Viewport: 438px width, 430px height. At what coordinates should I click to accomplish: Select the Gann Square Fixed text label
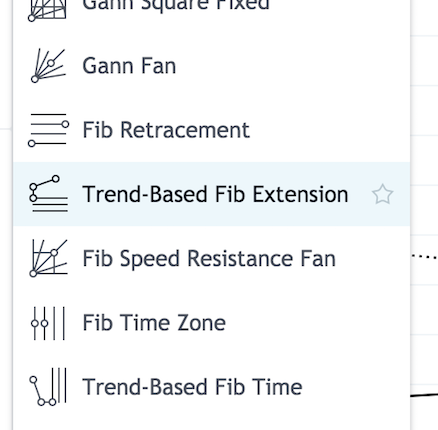tap(176, 6)
